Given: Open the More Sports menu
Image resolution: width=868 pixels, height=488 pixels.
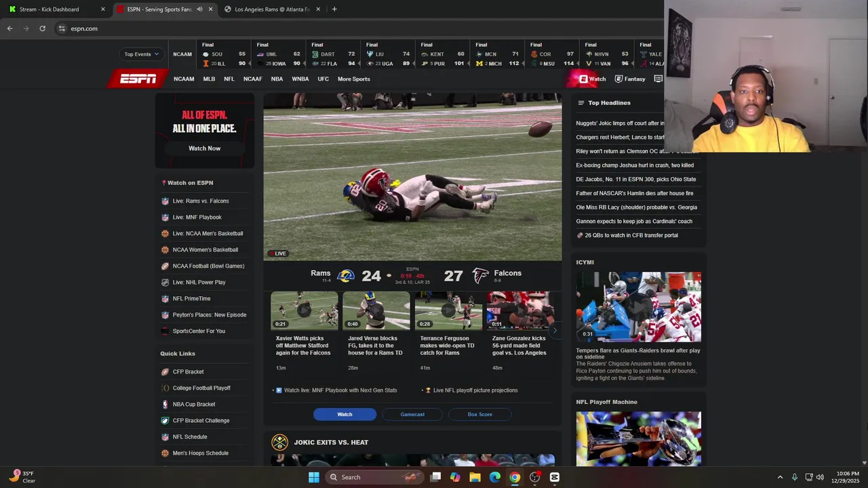Looking at the screenshot, I should tap(354, 79).
